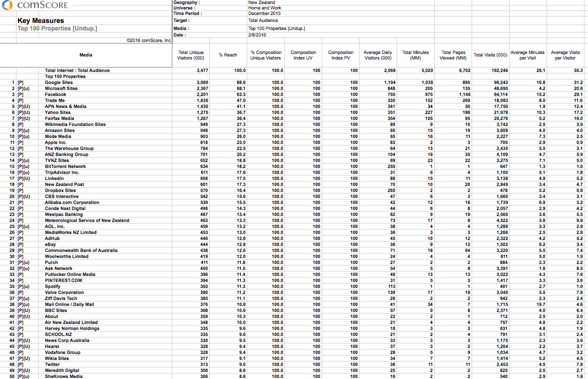Select the Apple Inc. cell

tap(56, 142)
